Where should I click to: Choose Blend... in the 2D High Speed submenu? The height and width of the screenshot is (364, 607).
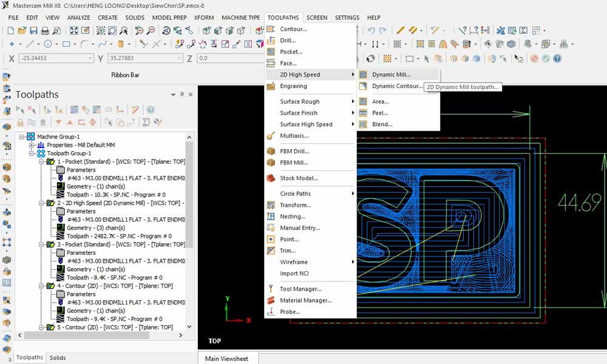tap(398, 124)
